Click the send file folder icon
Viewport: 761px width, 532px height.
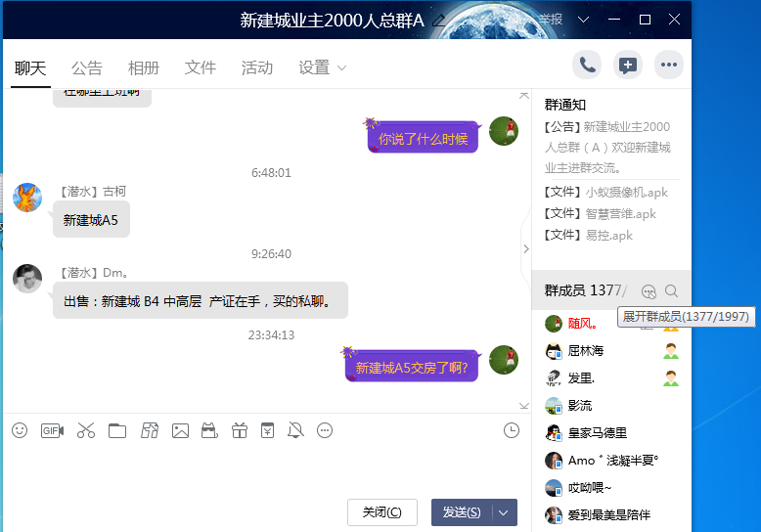coord(117,430)
